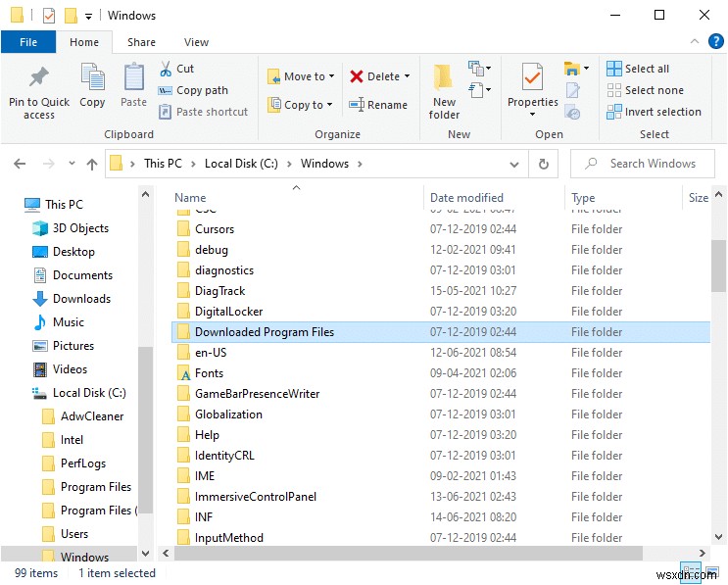
Task: Open the Fonts folder icon
Action: click(x=184, y=373)
